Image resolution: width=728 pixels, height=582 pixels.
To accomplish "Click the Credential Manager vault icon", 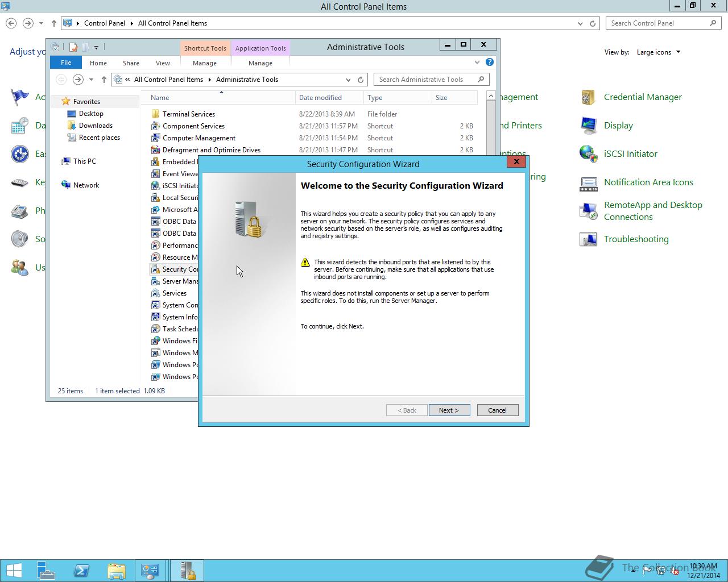I will pos(588,97).
